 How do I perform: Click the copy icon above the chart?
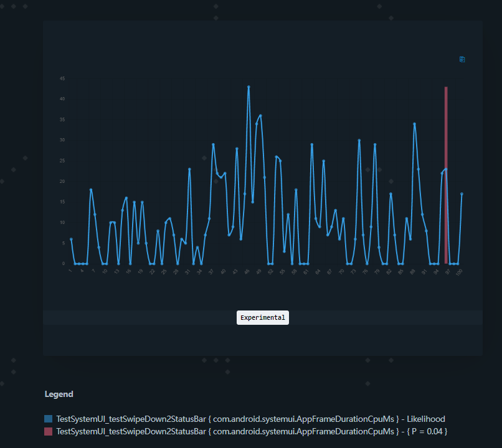(462, 60)
